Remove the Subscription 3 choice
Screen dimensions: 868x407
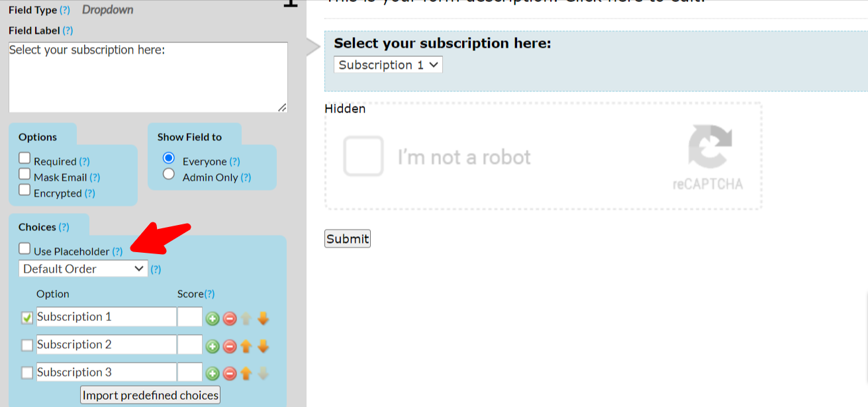(x=230, y=374)
